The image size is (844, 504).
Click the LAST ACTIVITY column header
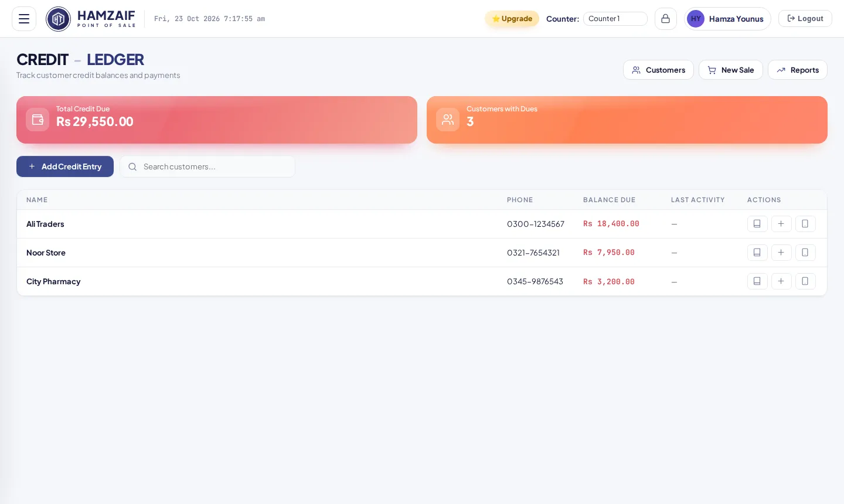pos(697,200)
